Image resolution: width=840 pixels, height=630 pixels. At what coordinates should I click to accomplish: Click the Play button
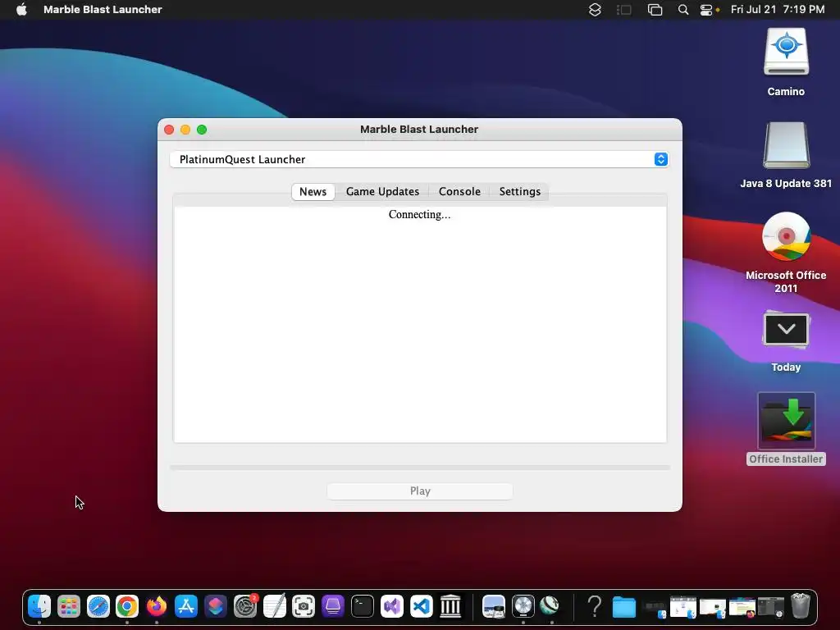[x=420, y=491]
